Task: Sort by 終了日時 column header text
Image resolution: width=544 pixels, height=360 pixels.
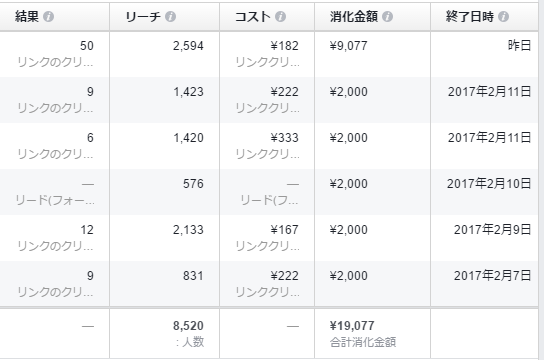Action: point(469,17)
